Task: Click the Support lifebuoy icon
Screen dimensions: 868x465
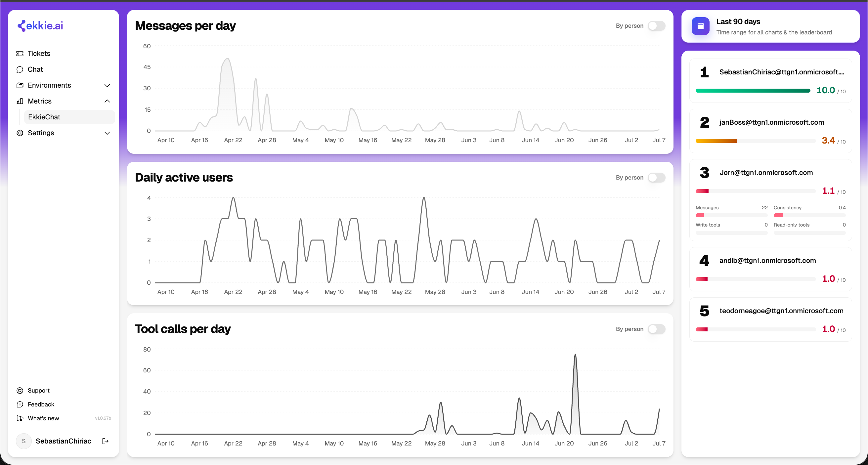Action: 20,391
